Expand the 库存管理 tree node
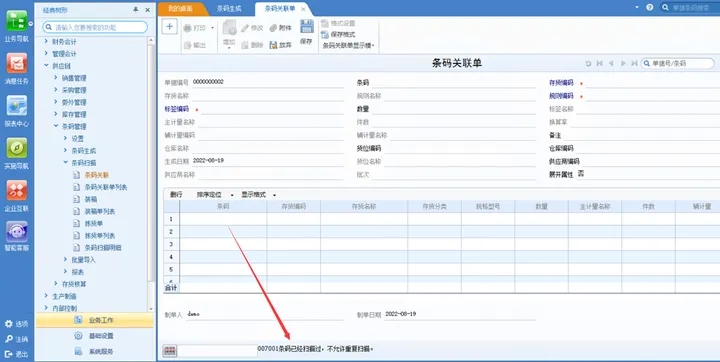Image resolution: width=720 pixels, height=362 pixels. pos(56,114)
